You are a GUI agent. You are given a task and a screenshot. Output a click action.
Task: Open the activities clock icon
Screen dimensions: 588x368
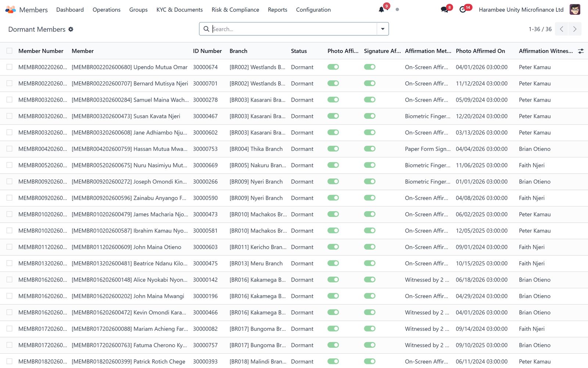(x=463, y=10)
